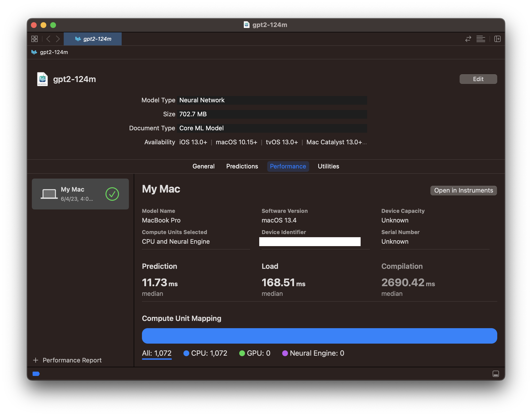The width and height of the screenshot is (532, 416).
Task: Filter mapping by Neural Engine: 0
Action: tap(313, 353)
